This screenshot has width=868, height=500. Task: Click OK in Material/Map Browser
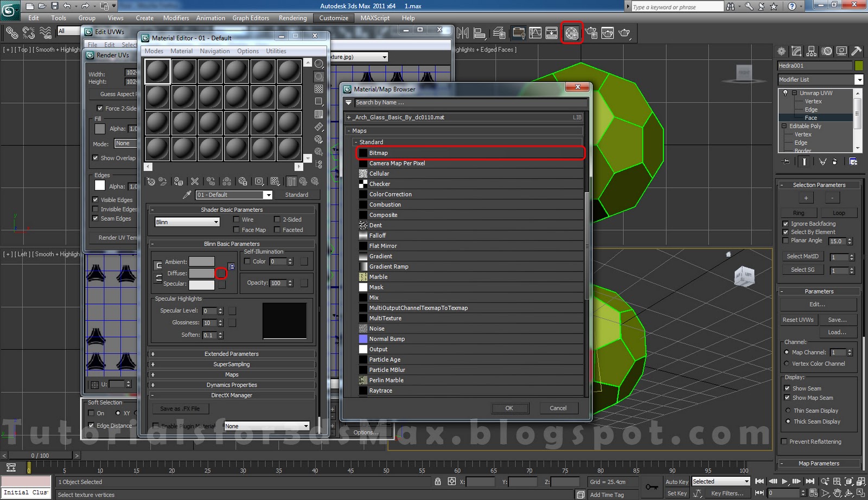pos(509,408)
